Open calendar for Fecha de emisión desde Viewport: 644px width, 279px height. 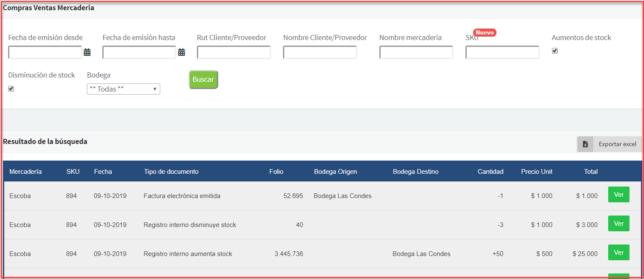(x=87, y=52)
